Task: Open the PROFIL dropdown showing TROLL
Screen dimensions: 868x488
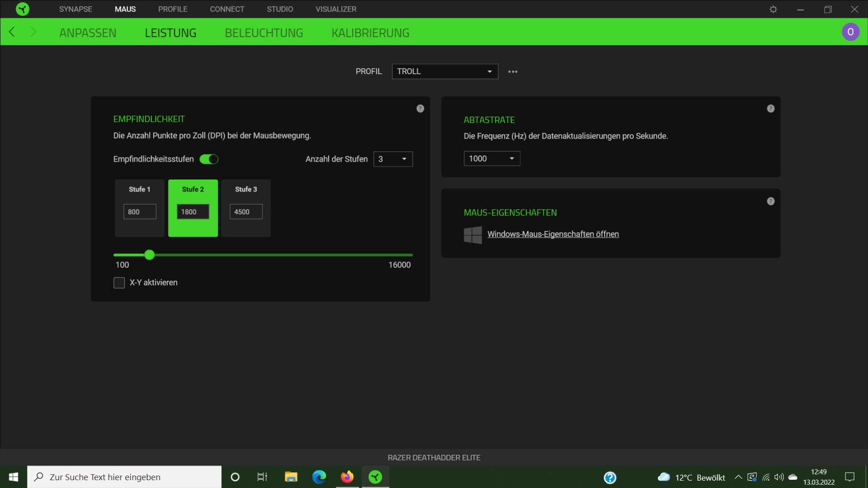Action: point(445,71)
